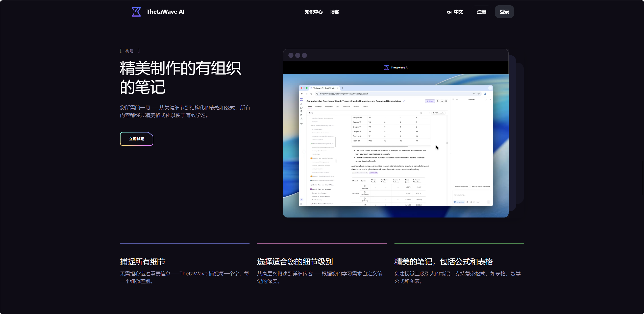Click the globe web-search icon in assistant box
644x314 pixels.
467,202
